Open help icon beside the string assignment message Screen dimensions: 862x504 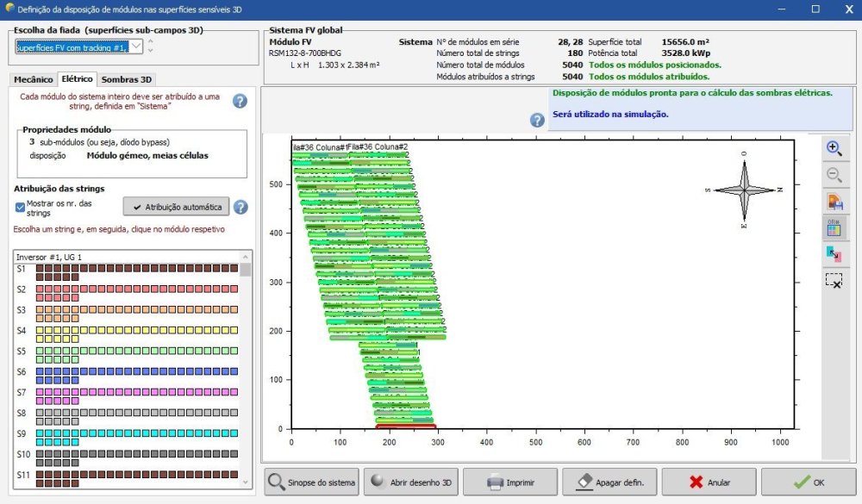(240, 101)
